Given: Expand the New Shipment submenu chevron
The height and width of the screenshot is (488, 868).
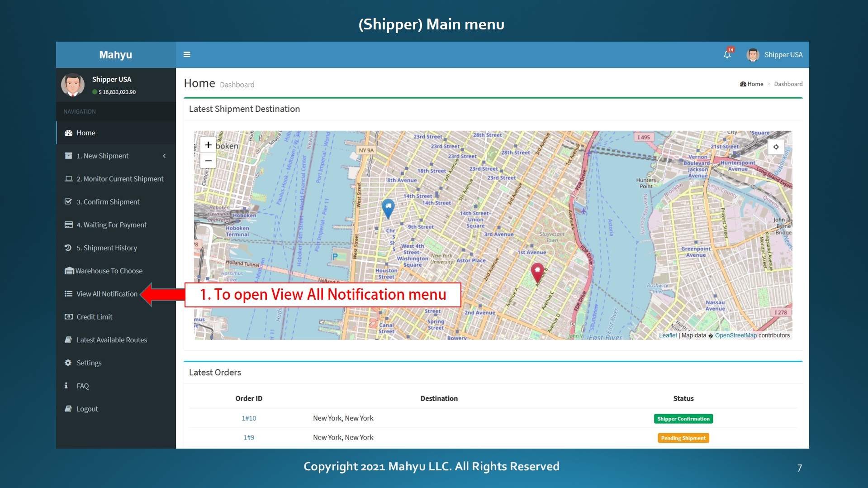Looking at the screenshot, I should tap(164, 156).
